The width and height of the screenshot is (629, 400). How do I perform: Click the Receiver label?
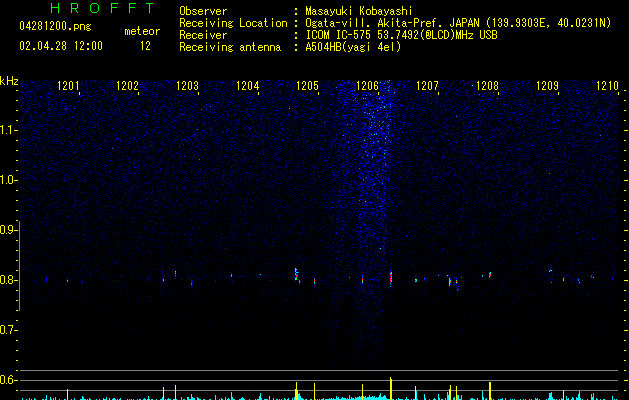(203, 35)
